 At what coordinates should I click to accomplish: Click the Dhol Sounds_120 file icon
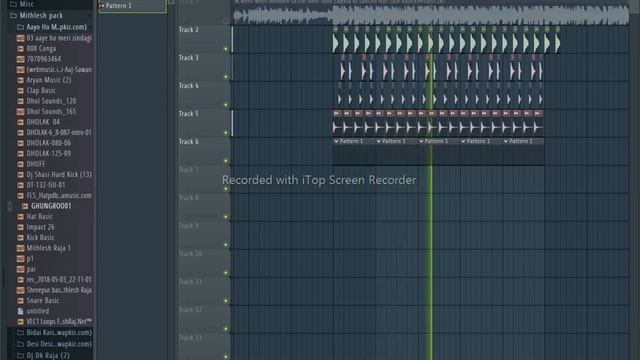click(20, 101)
